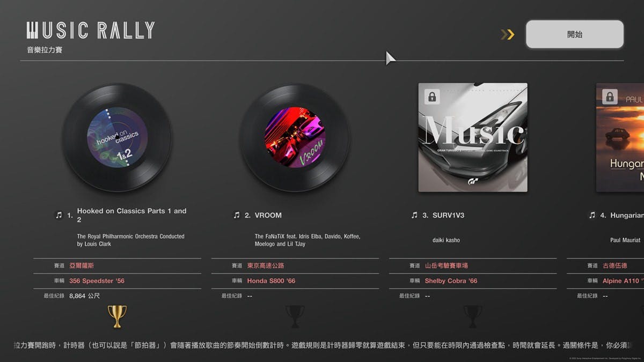Click the Music Rally piano logo title
The height and width of the screenshot is (362, 644).
tap(91, 30)
